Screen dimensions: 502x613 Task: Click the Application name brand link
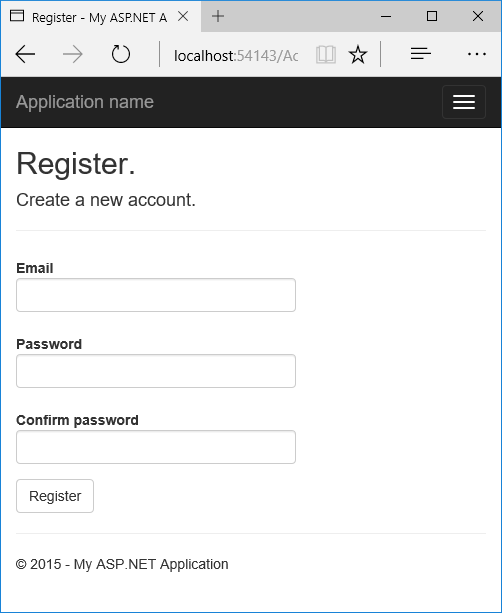(x=85, y=102)
